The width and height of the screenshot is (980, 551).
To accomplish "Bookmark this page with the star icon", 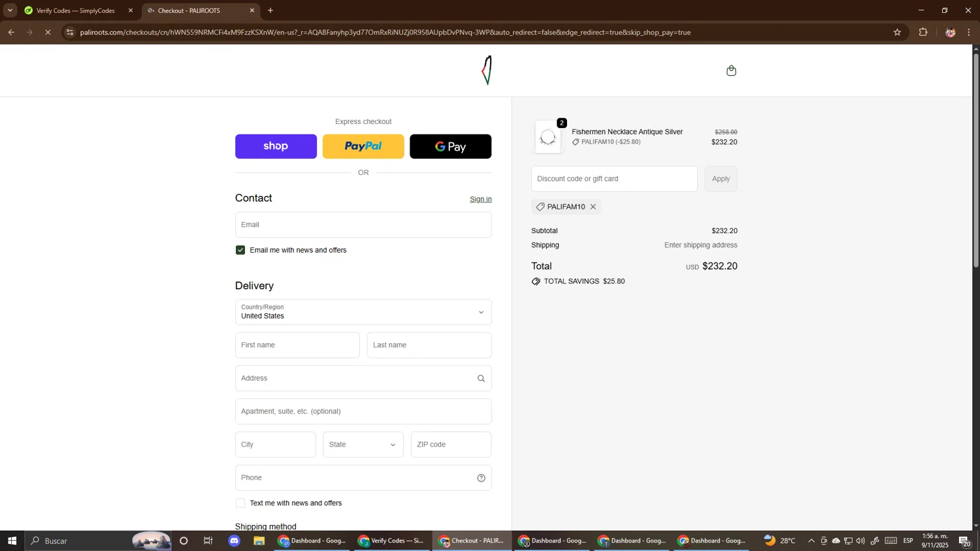I will [897, 32].
